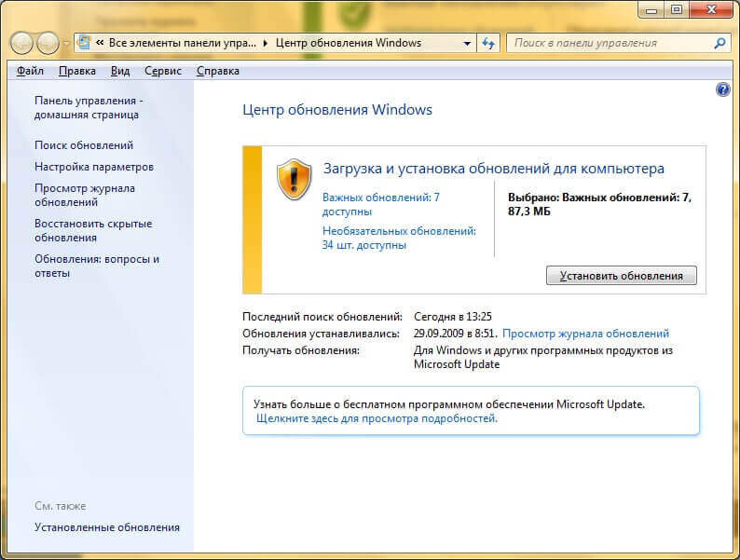
Task: Open the Файл menu
Action: (x=30, y=71)
